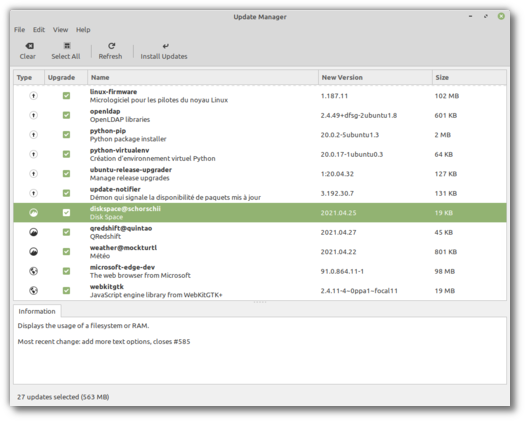This screenshot has width=526, height=422.
Task: Click the spice icon next to weather@mockturtl
Action: [x=33, y=252]
